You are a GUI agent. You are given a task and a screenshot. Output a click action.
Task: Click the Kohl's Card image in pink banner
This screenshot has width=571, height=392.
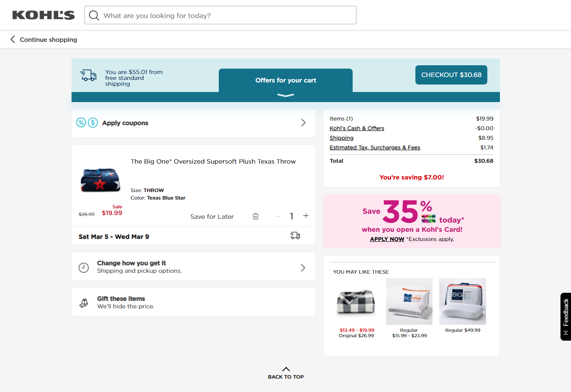point(428,218)
